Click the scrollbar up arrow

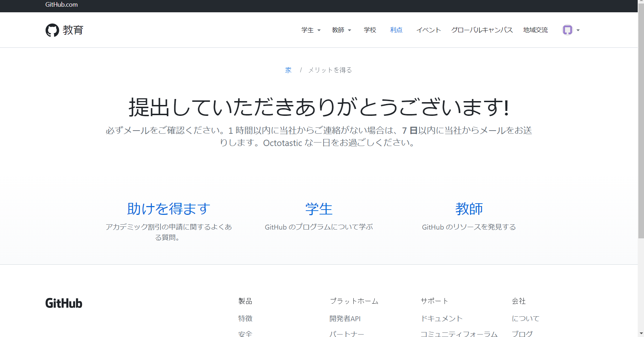pos(641,2)
